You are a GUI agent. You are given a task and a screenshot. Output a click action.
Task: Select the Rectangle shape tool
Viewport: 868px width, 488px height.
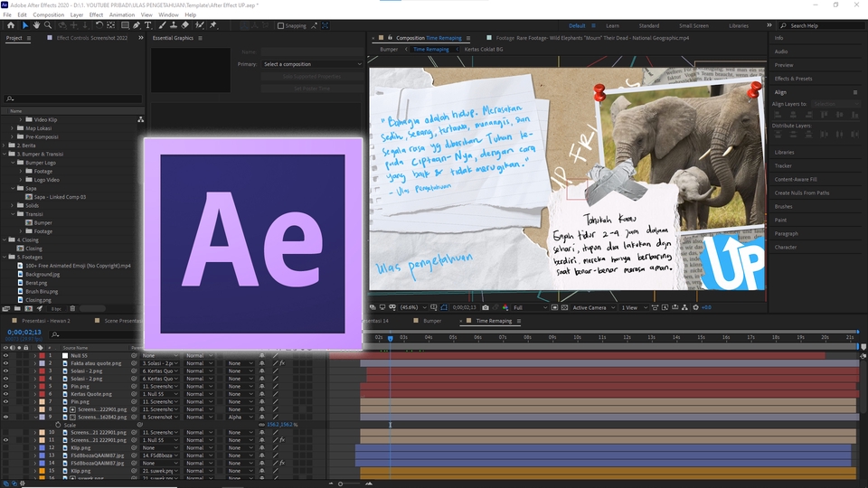pos(125,25)
